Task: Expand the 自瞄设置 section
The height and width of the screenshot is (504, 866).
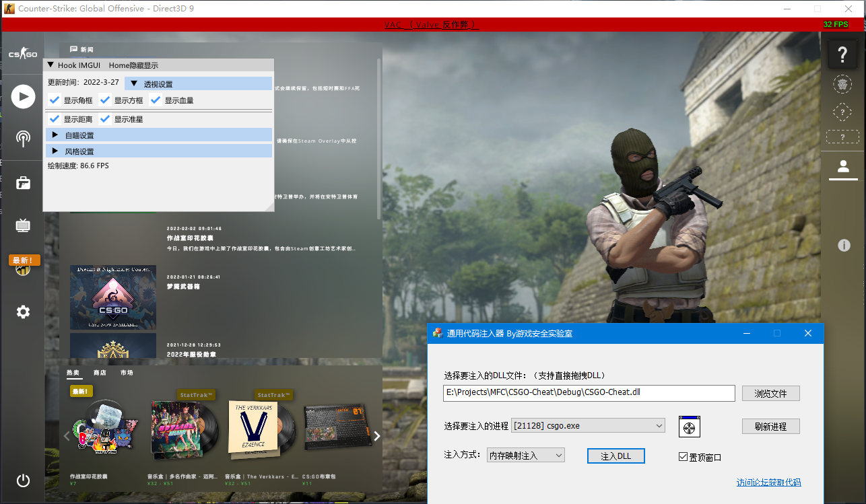Action: [158, 135]
